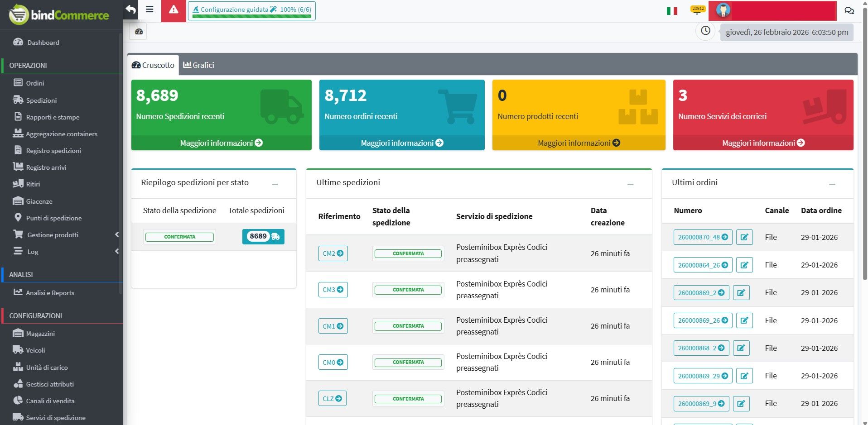The image size is (868, 425).
Task: Switch to the Grafici tab
Action: point(199,65)
